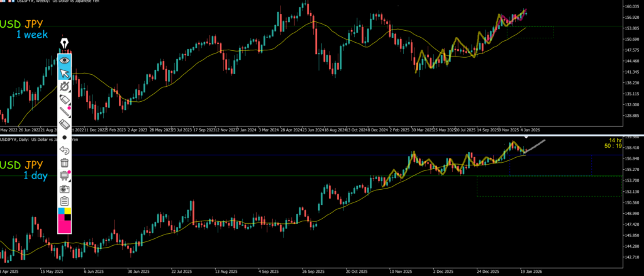
Task: Select the blue horizontal line on daily chart
Action: pos(252,155)
